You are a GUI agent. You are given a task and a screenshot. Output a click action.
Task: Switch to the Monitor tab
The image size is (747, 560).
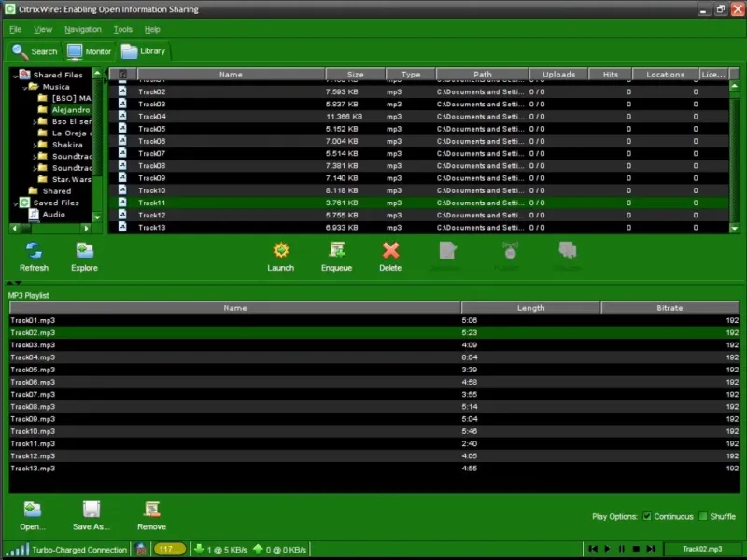[89, 51]
